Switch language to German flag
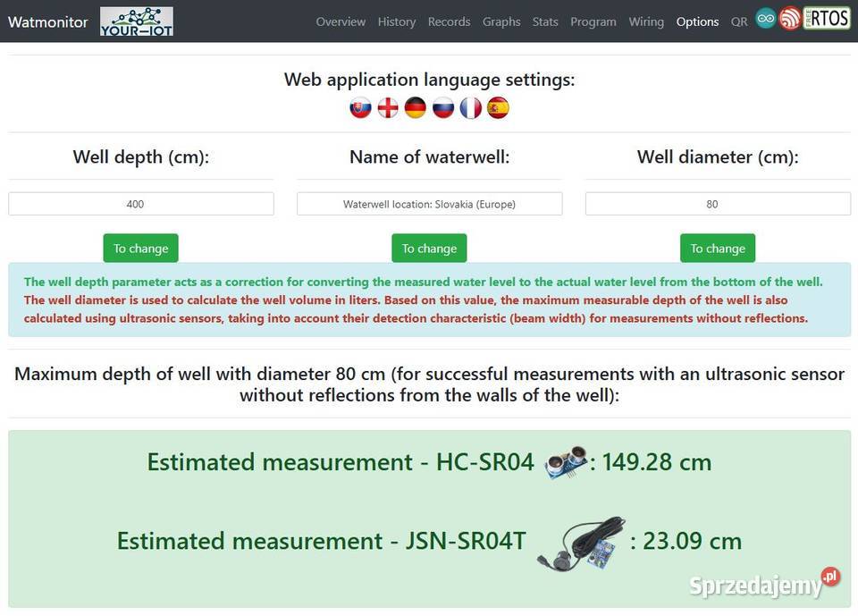Image resolution: width=858 pixels, height=616 pixels. pyautogui.click(x=416, y=108)
